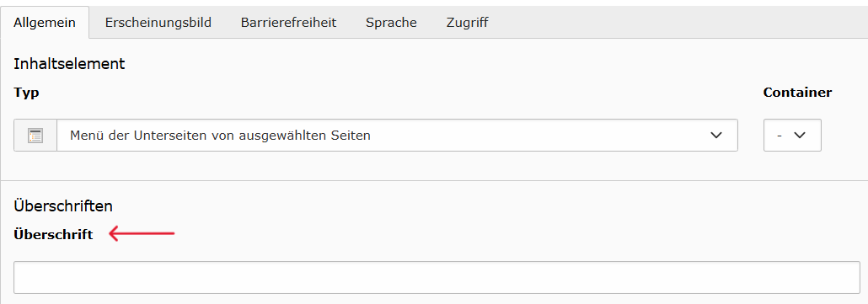Viewport: 868px width, 304px height.
Task: Click the dash value in Container select
Action: click(779, 136)
